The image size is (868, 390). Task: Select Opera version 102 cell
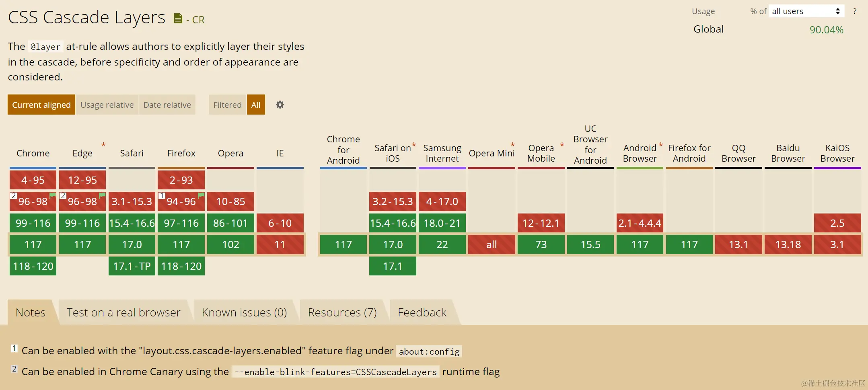tap(231, 244)
